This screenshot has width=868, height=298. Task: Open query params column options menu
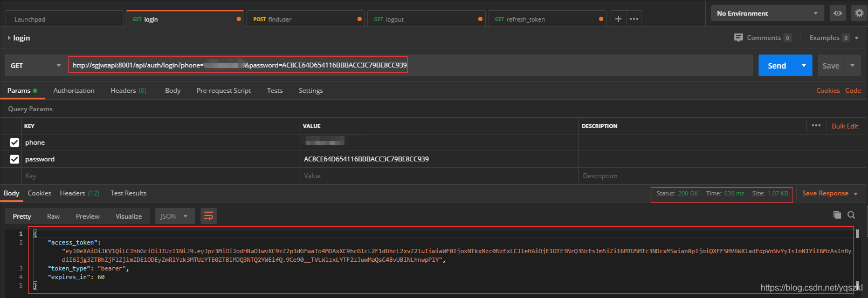(816, 125)
